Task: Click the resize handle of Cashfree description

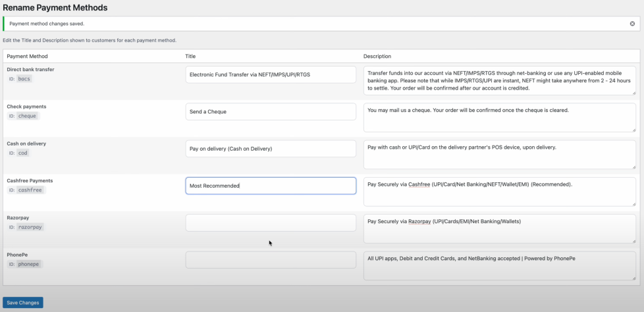Action: point(633,203)
